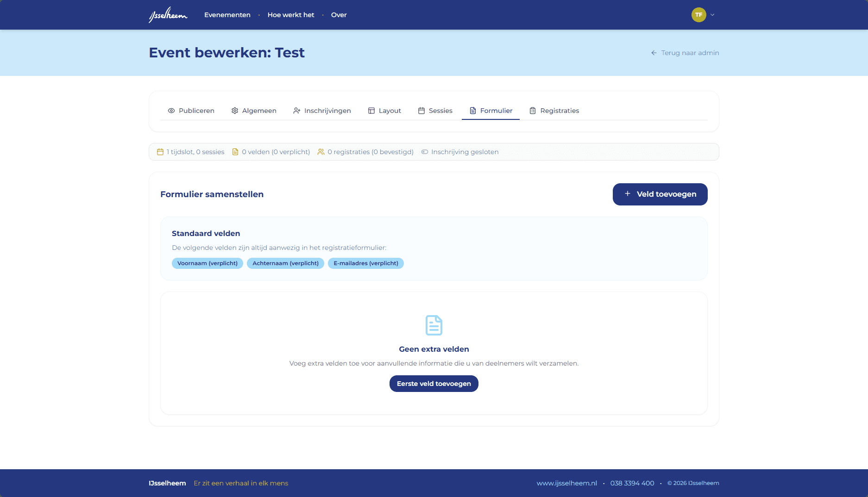This screenshot has height=497, width=868.
Task: Click 'Er zit een verhaal in elk mens' slogan
Action: [241, 483]
